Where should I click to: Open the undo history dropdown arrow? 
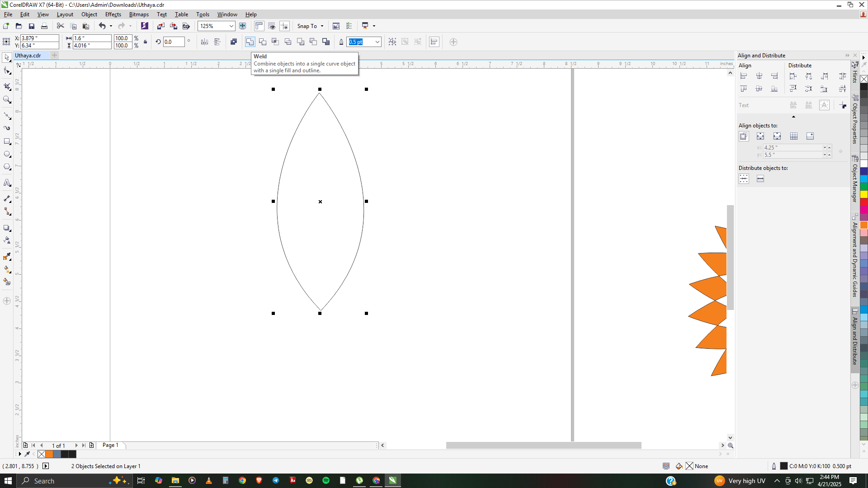coord(111,26)
